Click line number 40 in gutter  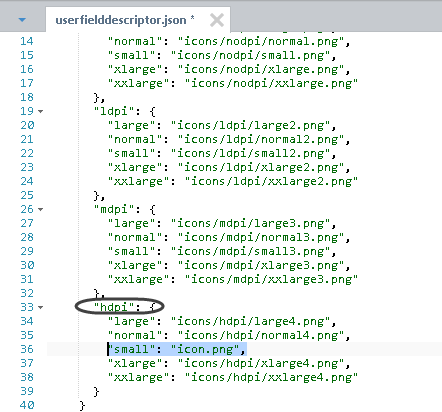point(27,405)
